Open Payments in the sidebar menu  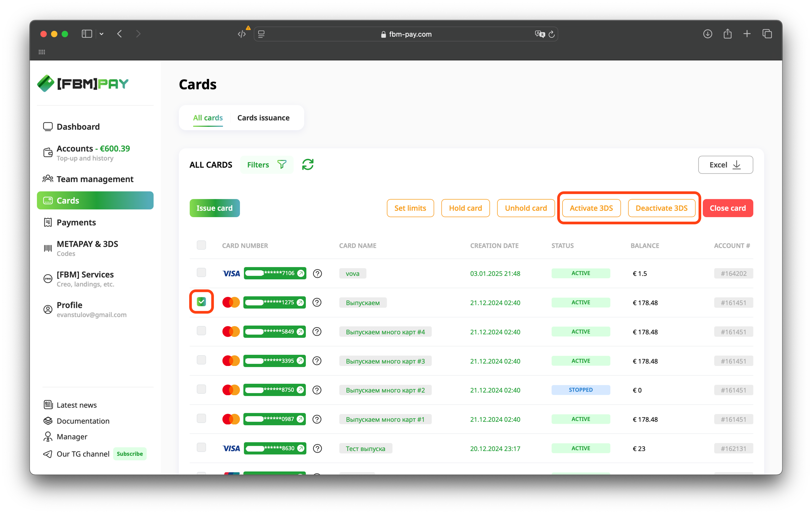(76, 222)
